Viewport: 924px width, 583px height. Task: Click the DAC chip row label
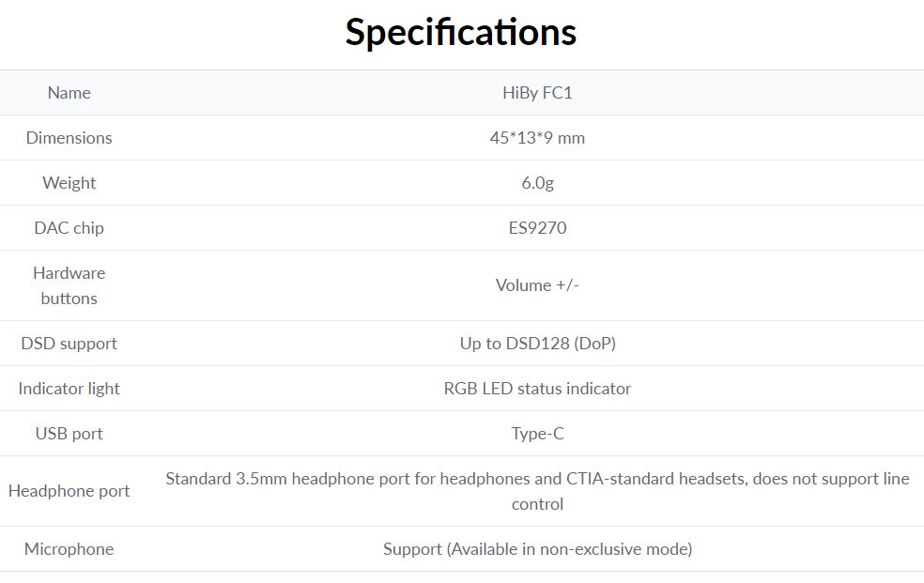pyautogui.click(x=69, y=228)
